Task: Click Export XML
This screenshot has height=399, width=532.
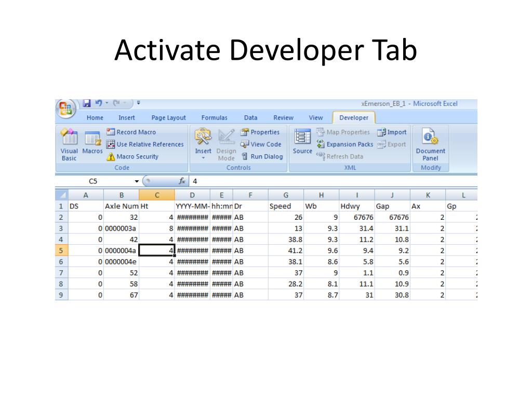Action: (392, 144)
